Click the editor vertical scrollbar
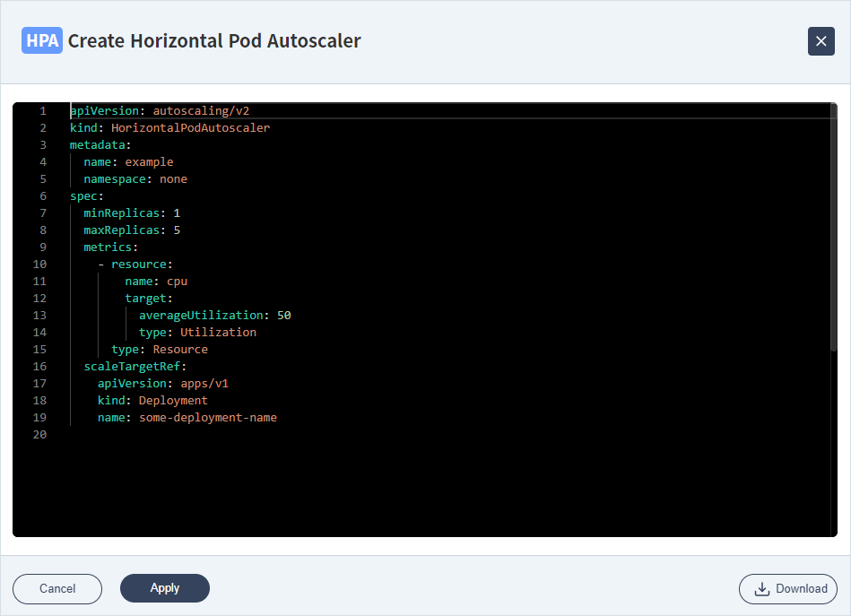 pyautogui.click(x=834, y=228)
